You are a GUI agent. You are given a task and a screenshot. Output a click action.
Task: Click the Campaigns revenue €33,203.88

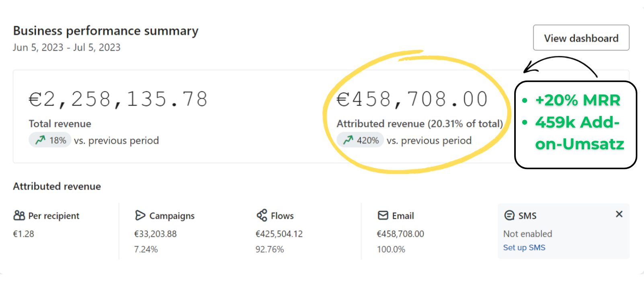(156, 234)
